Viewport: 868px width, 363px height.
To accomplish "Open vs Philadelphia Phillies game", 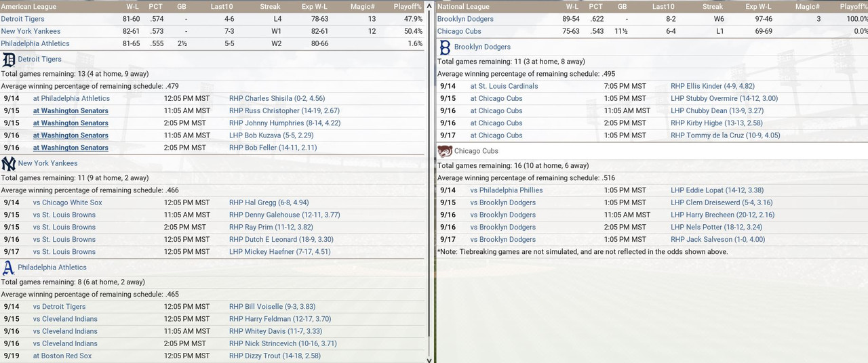I will (507, 190).
